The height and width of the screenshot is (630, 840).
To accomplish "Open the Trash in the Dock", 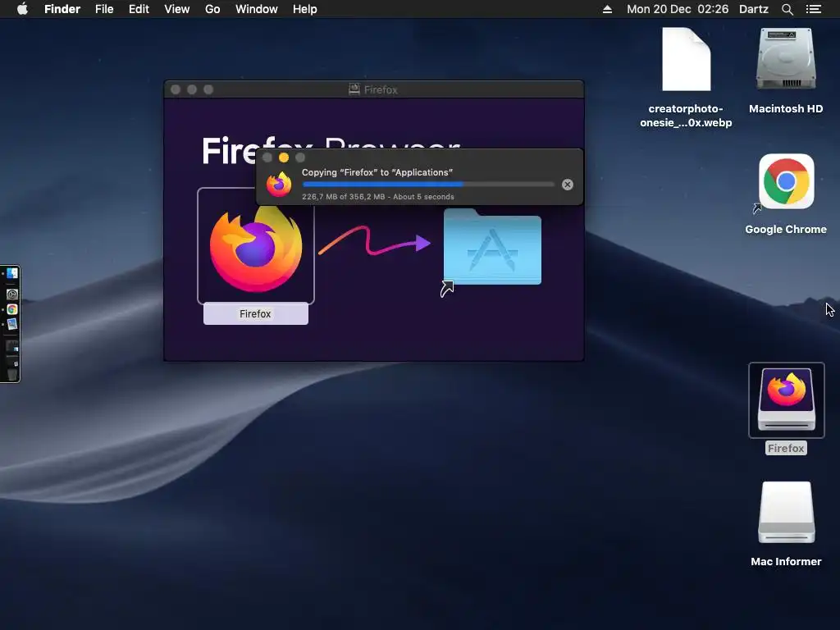I will (x=11, y=374).
